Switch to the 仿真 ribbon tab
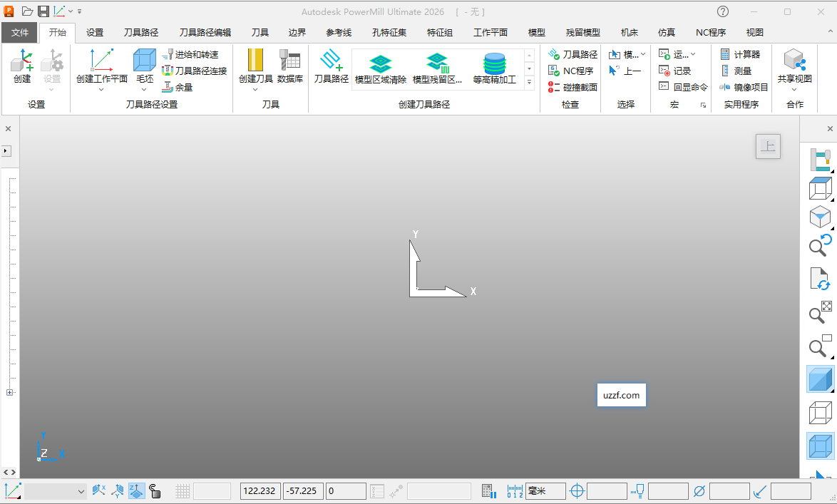Viewport: 837px width, 504px height. (x=665, y=32)
